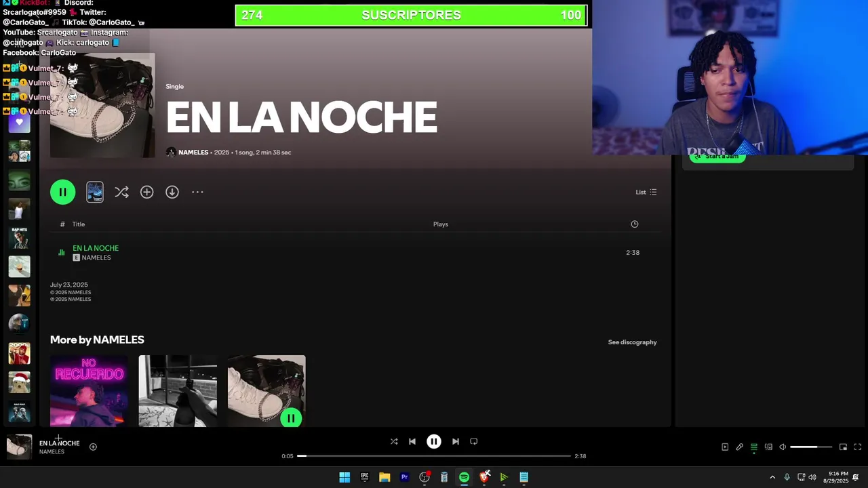Toggle the Now Playing view
Viewport: 868px width, 488px height.
tap(725, 447)
